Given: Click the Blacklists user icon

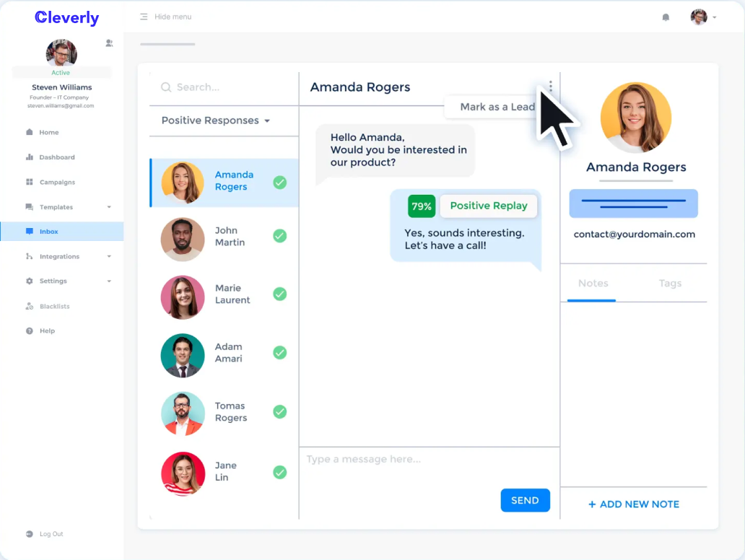Looking at the screenshot, I should 30,307.
